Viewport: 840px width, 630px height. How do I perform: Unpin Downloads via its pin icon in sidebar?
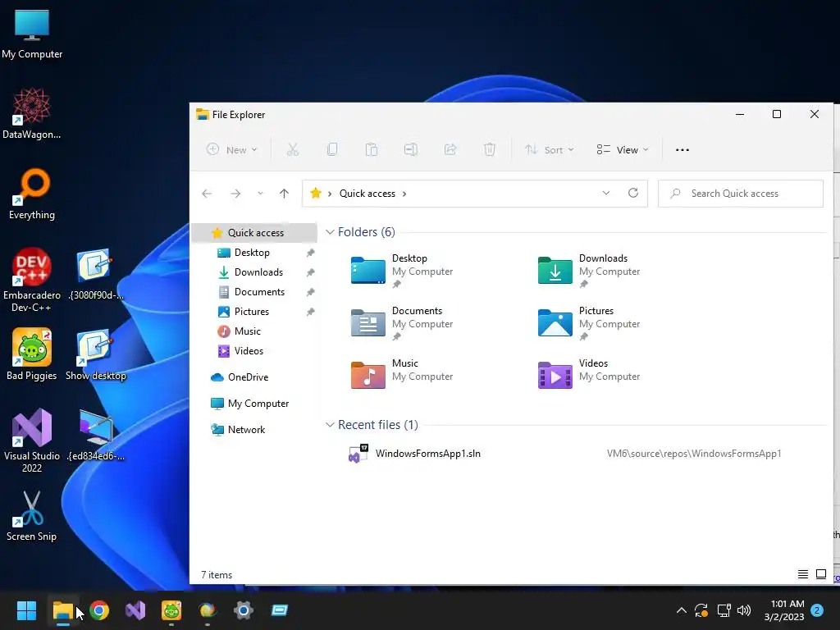[x=310, y=272]
